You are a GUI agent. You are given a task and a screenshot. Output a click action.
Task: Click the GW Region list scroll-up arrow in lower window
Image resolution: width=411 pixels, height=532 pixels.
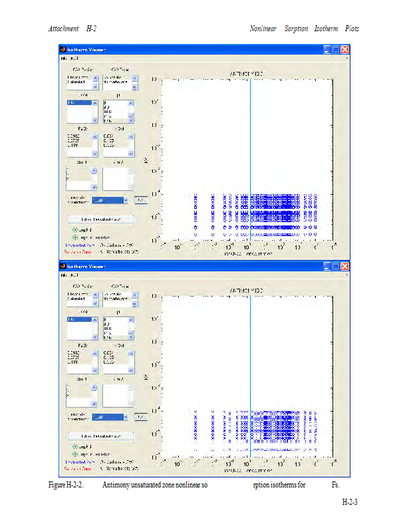94,293
